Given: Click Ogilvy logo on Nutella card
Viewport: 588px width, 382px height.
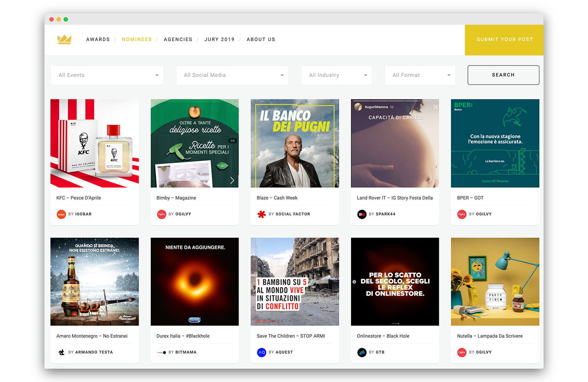Looking at the screenshot, I should tap(462, 352).
